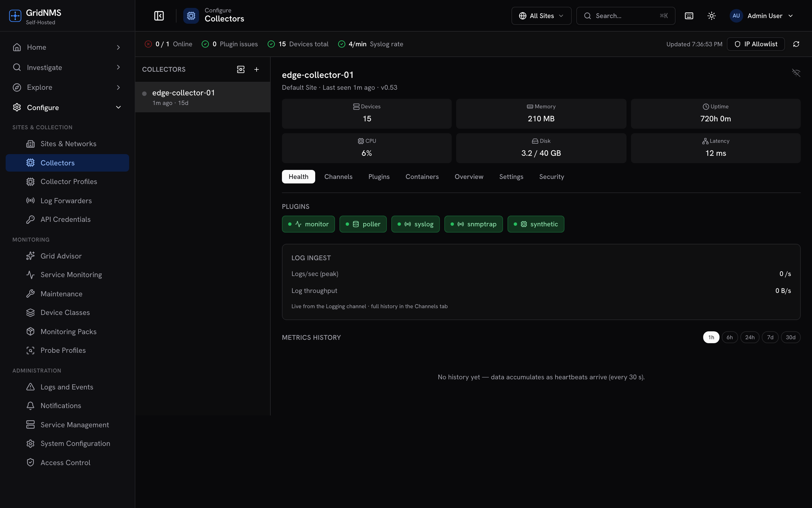Open Service Management in the sidebar
This screenshot has height=508, width=812.
click(x=67, y=425)
